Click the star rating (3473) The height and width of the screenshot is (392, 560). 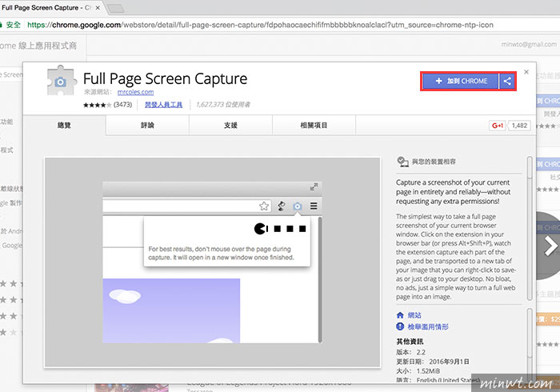pos(107,105)
